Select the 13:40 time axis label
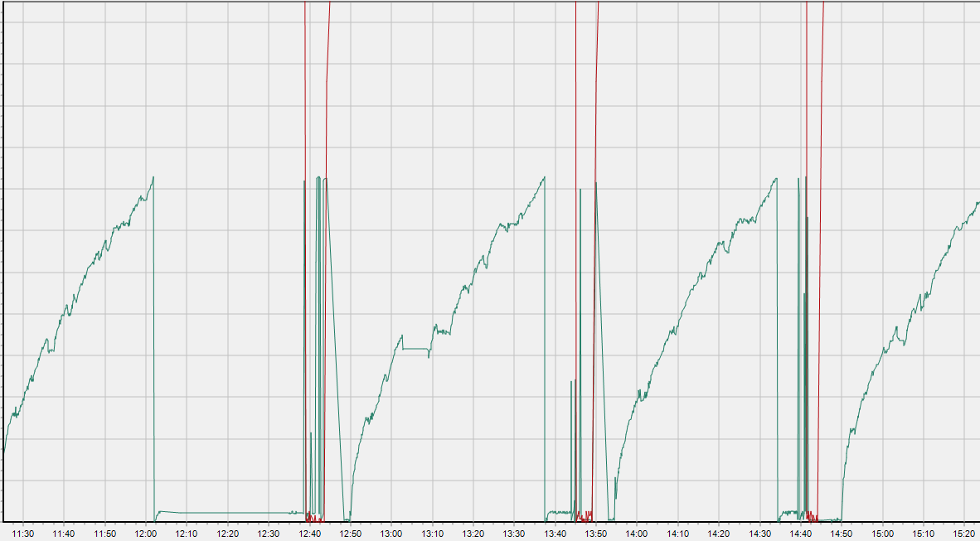 555,534
